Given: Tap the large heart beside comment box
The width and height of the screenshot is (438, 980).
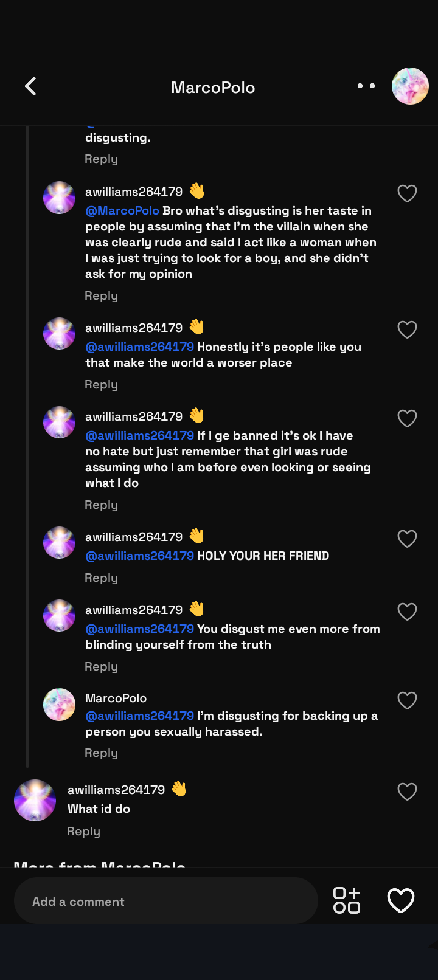Looking at the screenshot, I should (401, 900).
